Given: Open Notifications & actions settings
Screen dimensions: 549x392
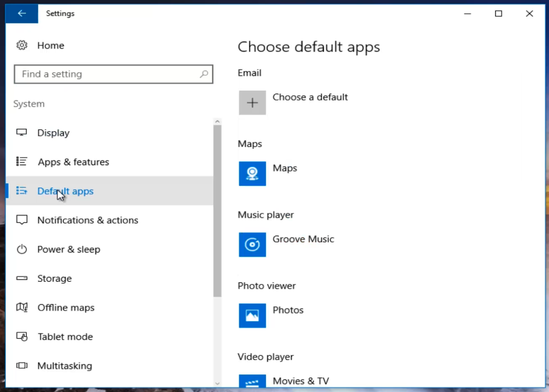Looking at the screenshot, I should [88, 220].
